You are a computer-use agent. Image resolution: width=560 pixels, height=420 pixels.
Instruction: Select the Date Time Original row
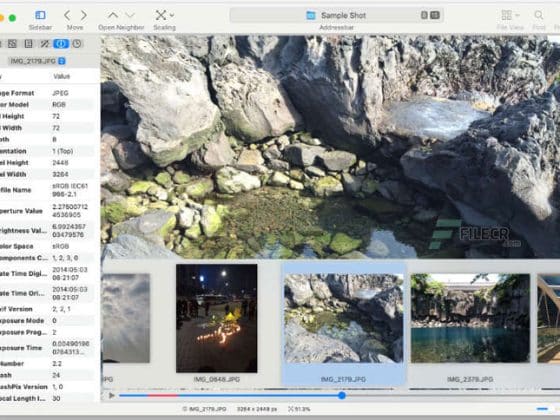46,293
